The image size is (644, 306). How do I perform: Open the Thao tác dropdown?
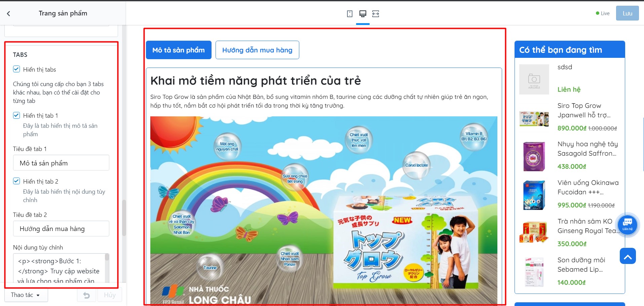coord(26,295)
